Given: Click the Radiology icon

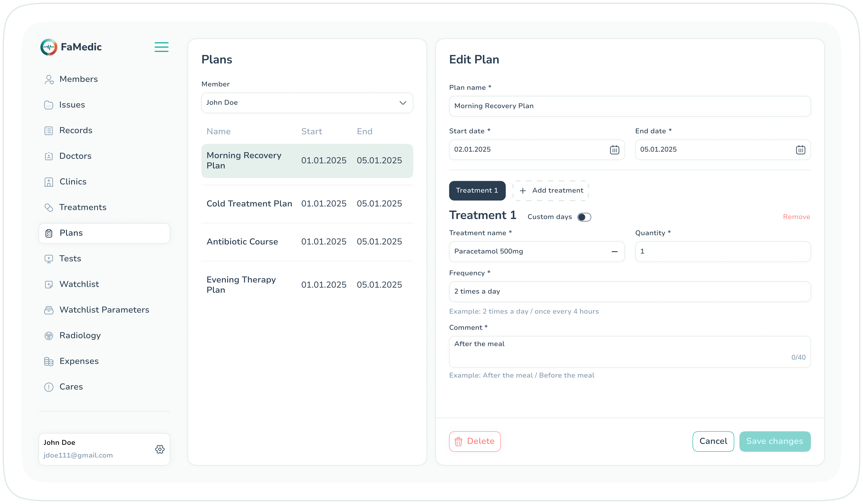Looking at the screenshot, I should (x=49, y=336).
